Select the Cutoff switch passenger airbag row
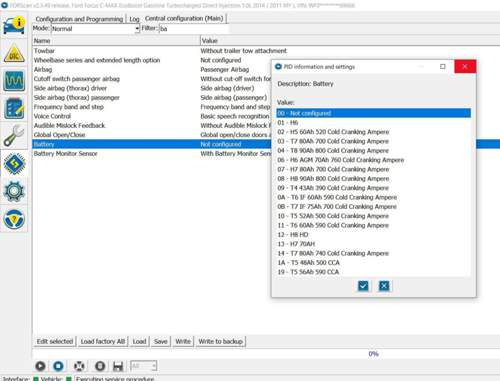This screenshot has width=500, height=381. click(152, 79)
